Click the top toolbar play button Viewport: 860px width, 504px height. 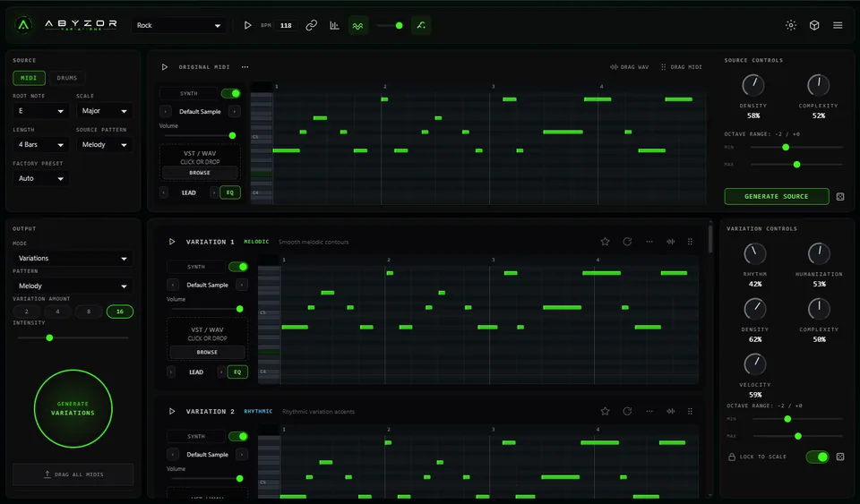(247, 25)
